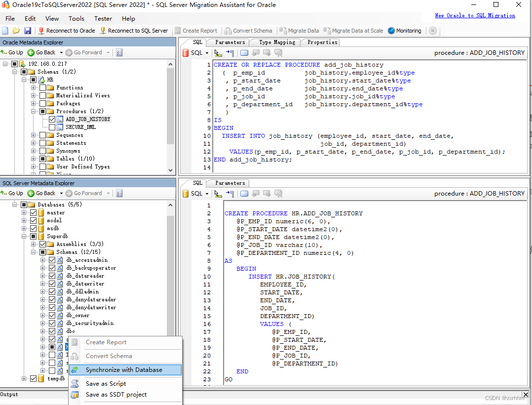Toggle checkbox for SECURE_DML procedure
The image size is (532, 405).
[52, 127]
